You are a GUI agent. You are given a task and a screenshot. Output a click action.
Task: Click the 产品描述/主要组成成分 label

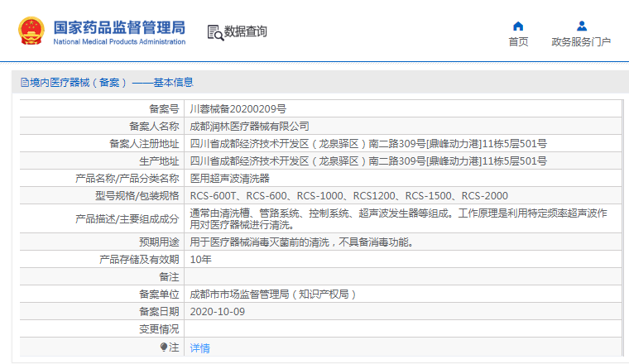pos(127,219)
